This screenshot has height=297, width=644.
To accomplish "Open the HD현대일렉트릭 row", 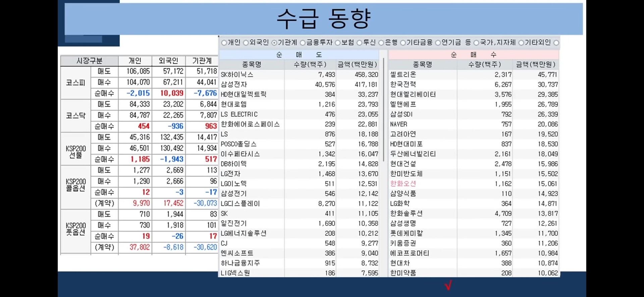I will click(299, 94).
